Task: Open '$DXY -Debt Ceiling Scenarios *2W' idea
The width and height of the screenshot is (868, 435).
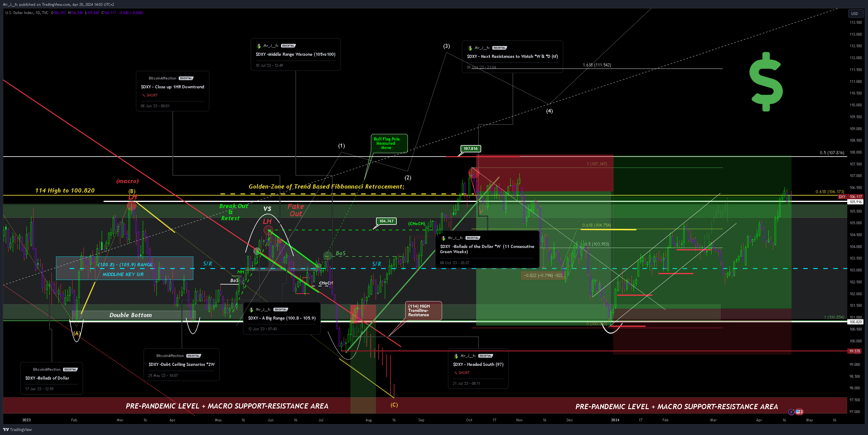Action: coord(182,365)
